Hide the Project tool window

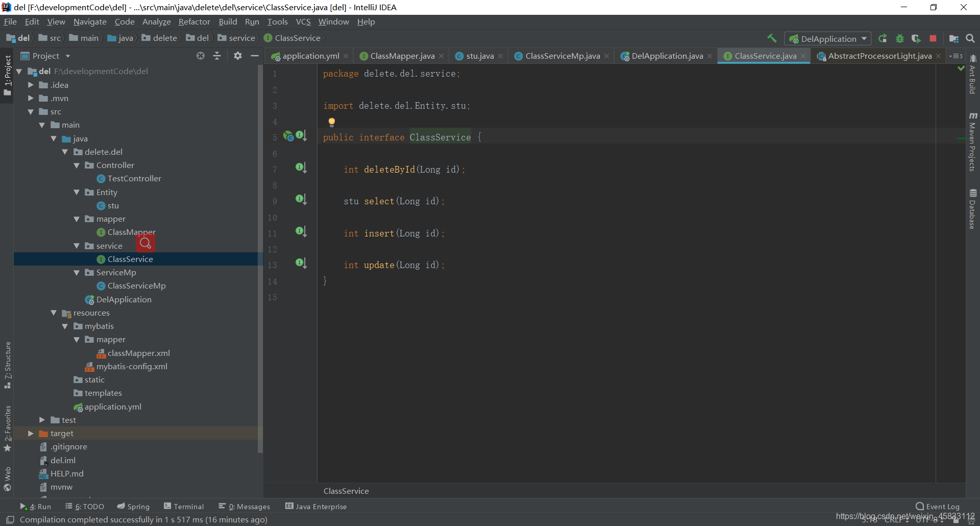click(x=255, y=56)
